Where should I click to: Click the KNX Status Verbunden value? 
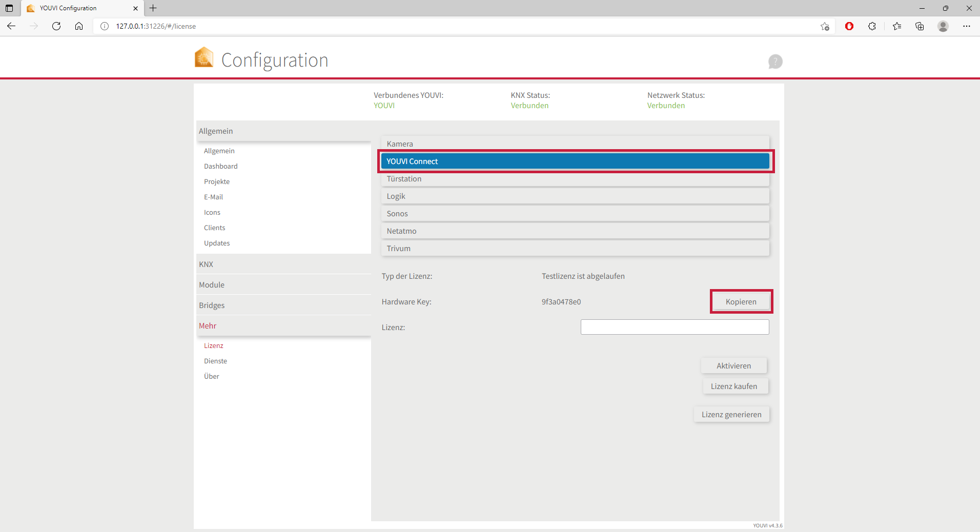[x=529, y=106]
